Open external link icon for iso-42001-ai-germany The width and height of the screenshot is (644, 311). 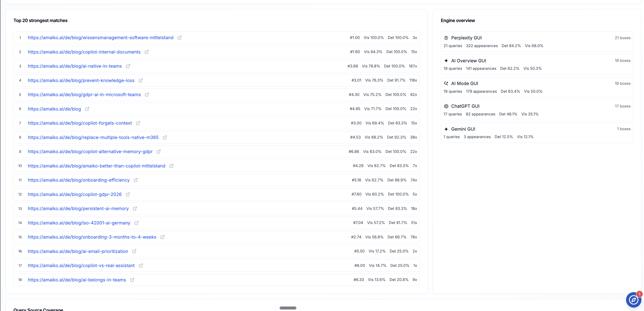click(137, 223)
